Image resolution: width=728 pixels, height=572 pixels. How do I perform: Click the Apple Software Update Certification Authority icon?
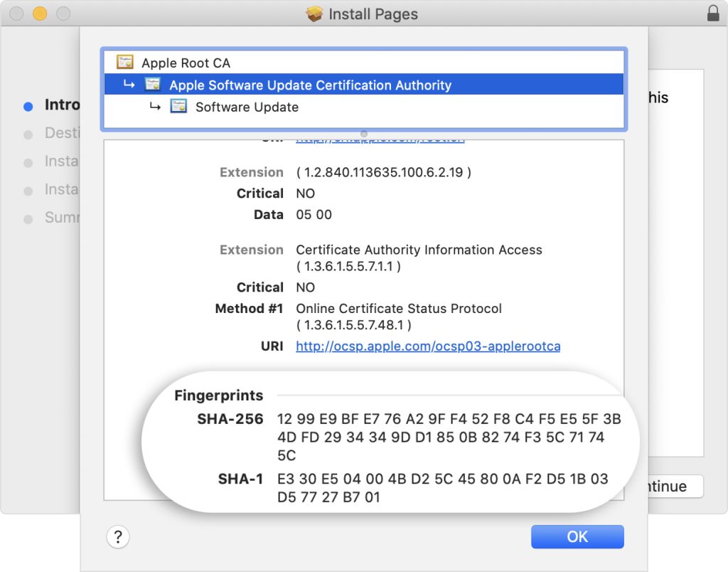153,84
